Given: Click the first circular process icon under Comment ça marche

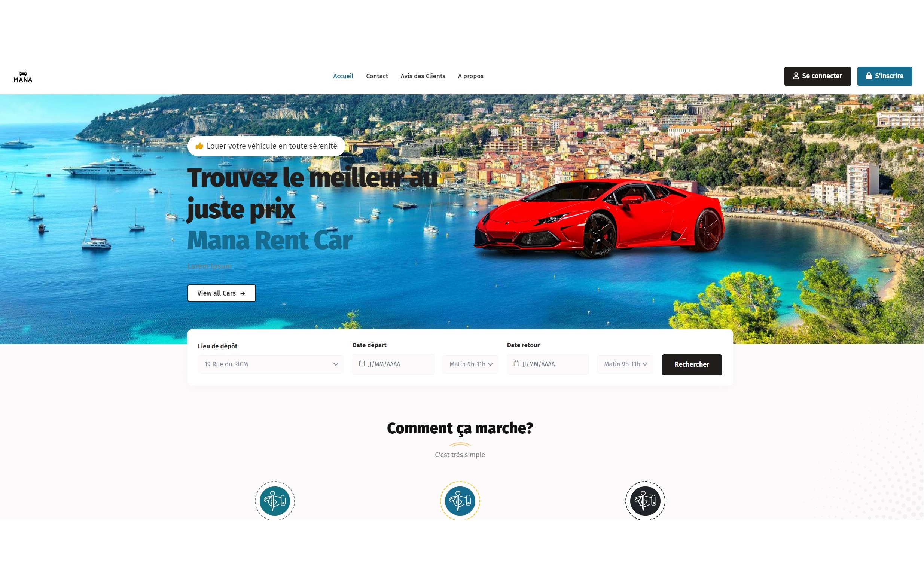Looking at the screenshot, I should click(274, 501).
